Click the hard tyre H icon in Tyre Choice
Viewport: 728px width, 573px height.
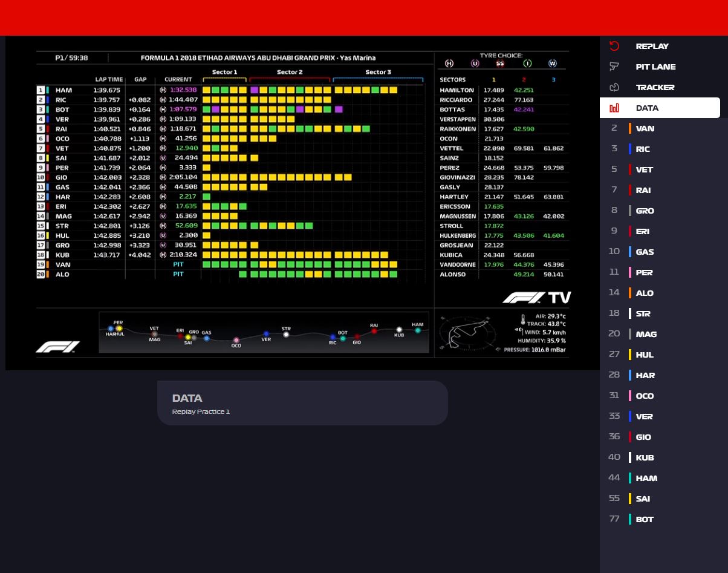pyautogui.click(x=449, y=64)
